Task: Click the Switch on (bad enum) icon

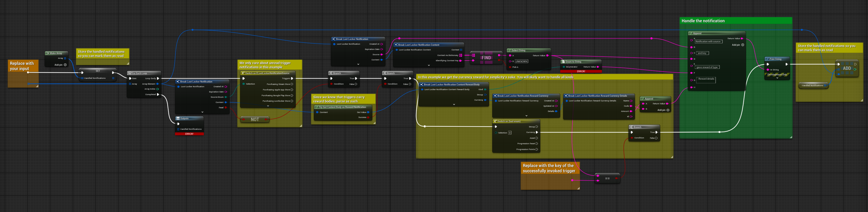Action: point(495,122)
